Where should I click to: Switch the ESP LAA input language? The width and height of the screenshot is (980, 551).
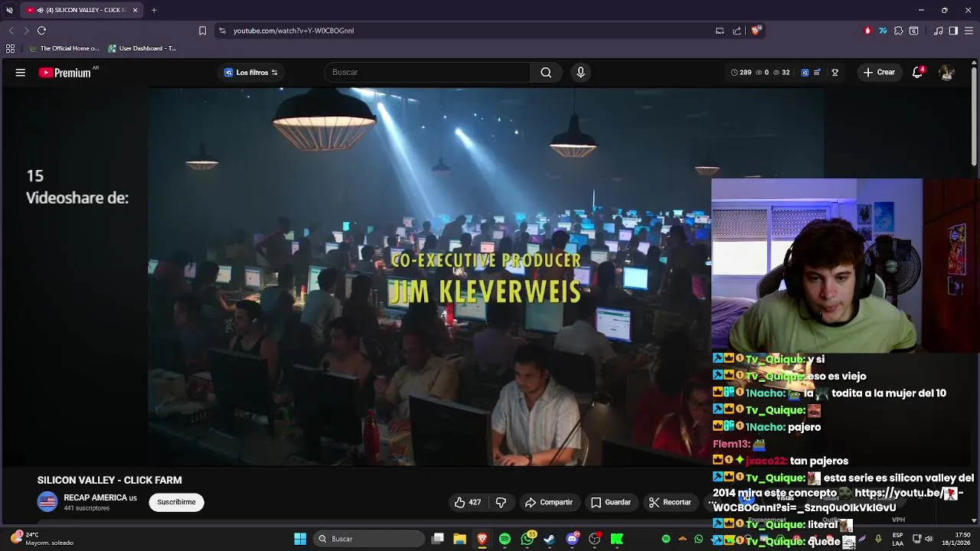coord(897,539)
